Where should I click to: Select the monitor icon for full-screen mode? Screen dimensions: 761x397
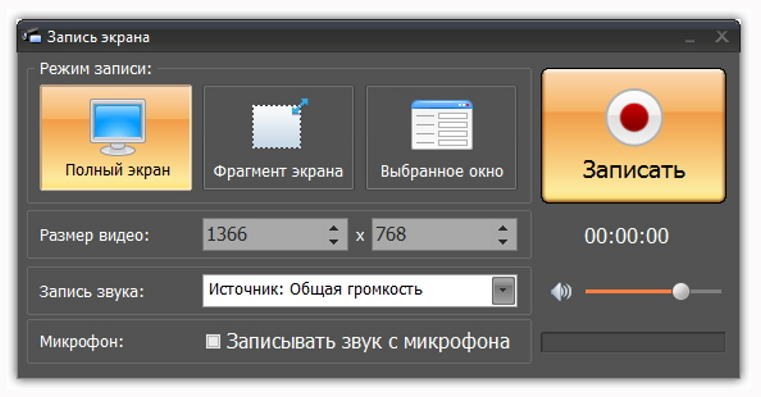(x=117, y=127)
